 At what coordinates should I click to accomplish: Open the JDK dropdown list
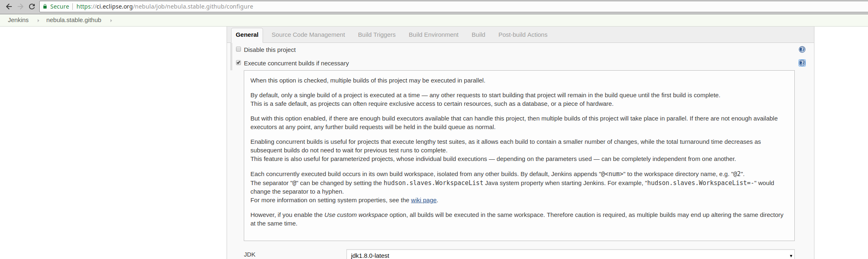tap(570, 255)
